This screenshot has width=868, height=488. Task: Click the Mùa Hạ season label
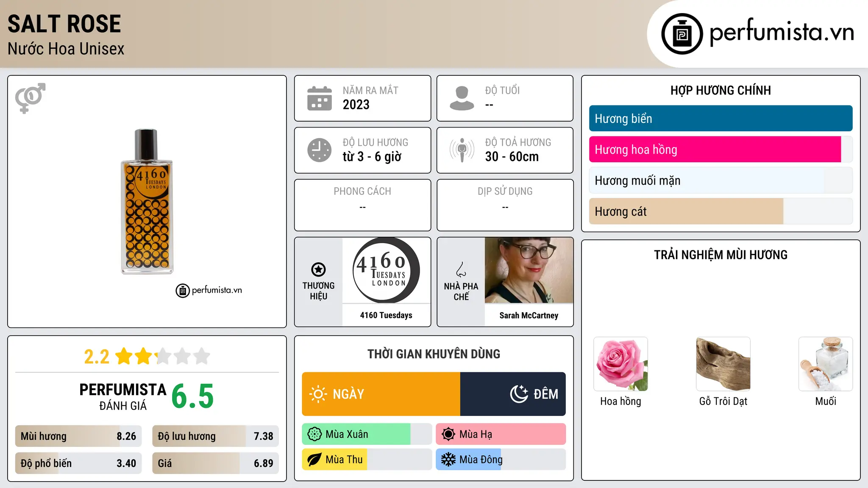click(476, 434)
